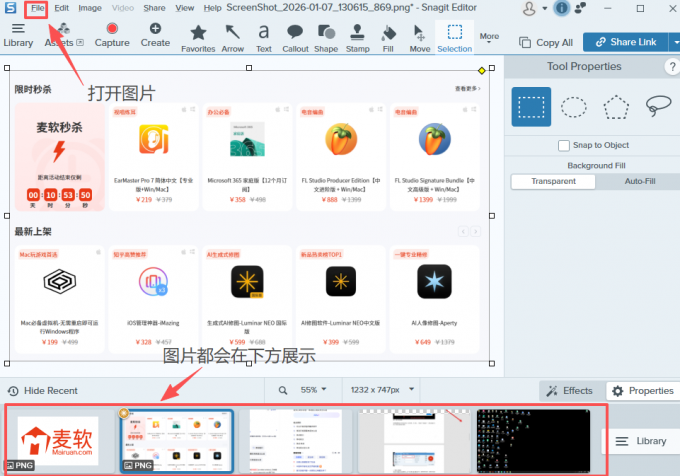The width and height of the screenshot is (680, 476).
Task: Enable Snap to Object checkbox
Action: (x=564, y=145)
